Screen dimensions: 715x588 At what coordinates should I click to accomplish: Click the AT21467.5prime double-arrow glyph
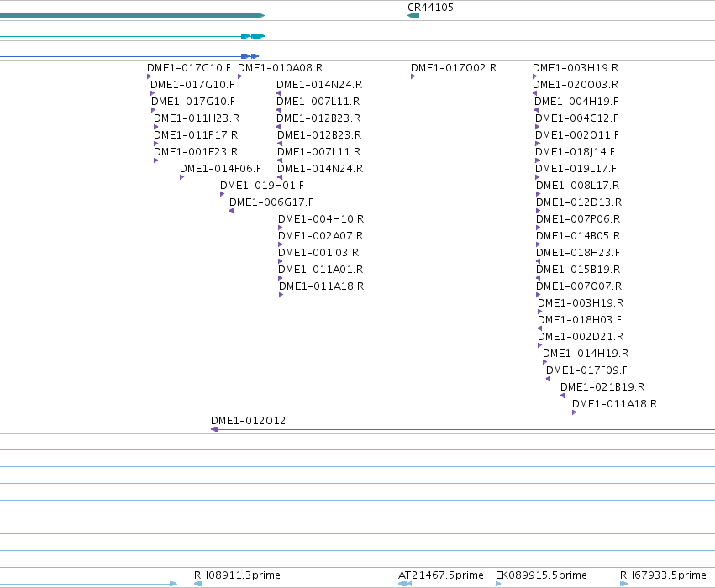[405, 584]
